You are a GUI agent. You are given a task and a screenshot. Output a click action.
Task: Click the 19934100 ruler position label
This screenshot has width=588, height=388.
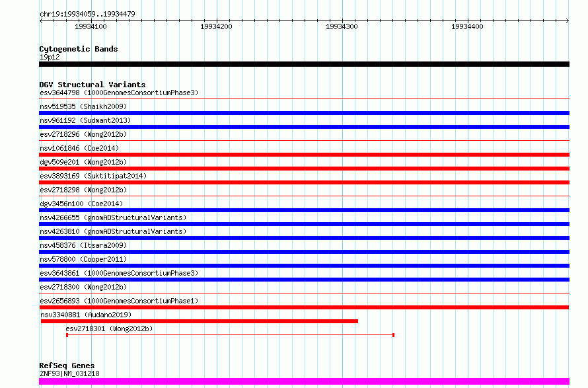[x=91, y=26]
